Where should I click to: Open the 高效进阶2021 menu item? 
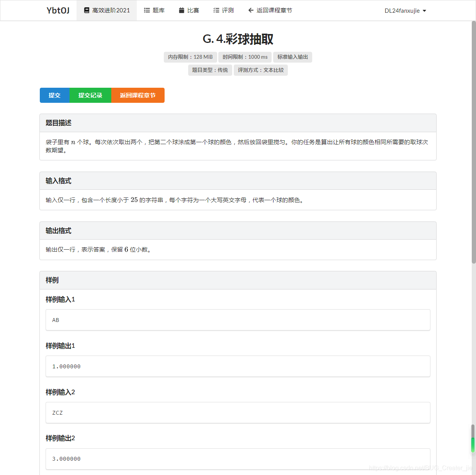pyautogui.click(x=107, y=10)
